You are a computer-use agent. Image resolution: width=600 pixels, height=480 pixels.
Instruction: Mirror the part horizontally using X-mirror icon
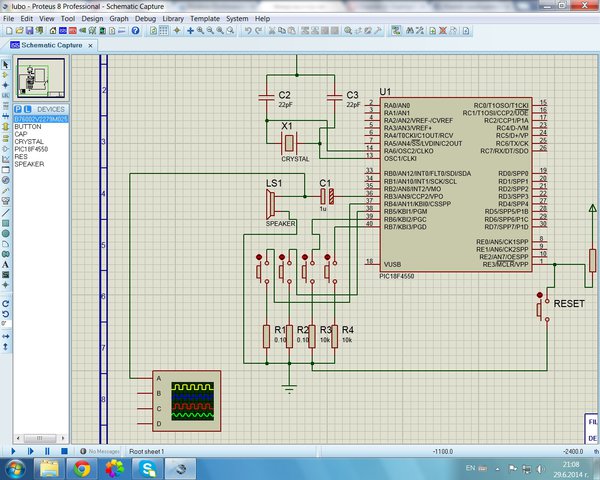click(x=5, y=336)
